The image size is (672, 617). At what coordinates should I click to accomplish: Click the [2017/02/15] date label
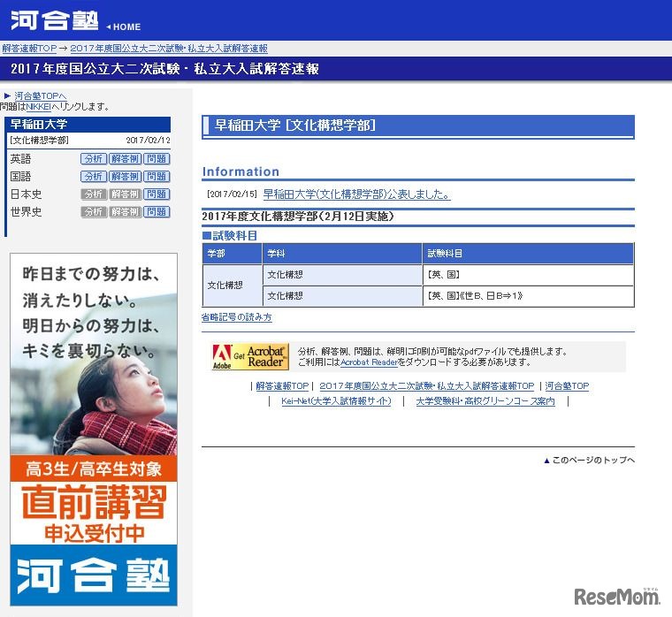[232, 194]
